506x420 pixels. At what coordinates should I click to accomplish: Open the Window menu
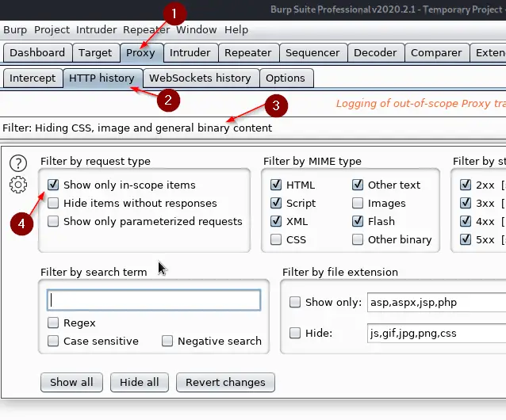[x=196, y=29]
